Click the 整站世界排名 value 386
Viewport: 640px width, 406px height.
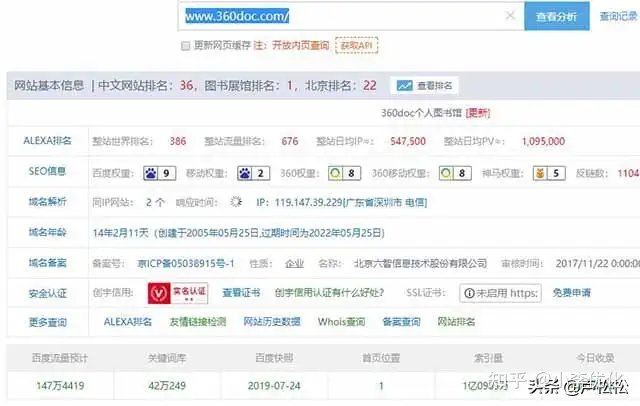click(x=178, y=141)
